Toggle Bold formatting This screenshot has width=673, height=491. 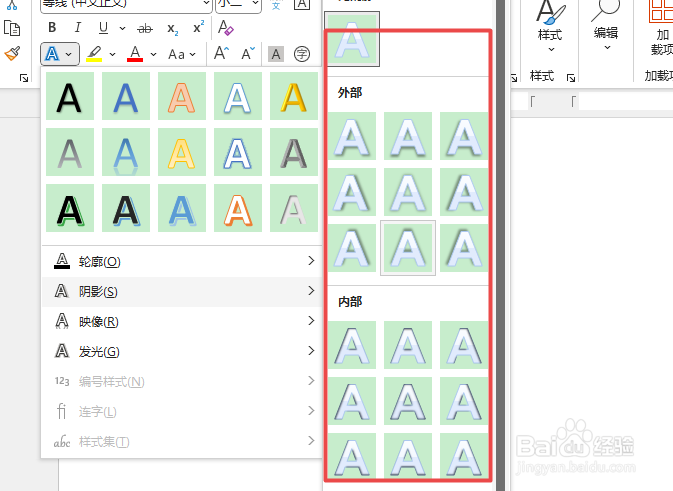pyautogui.click(x=52, y=28)
